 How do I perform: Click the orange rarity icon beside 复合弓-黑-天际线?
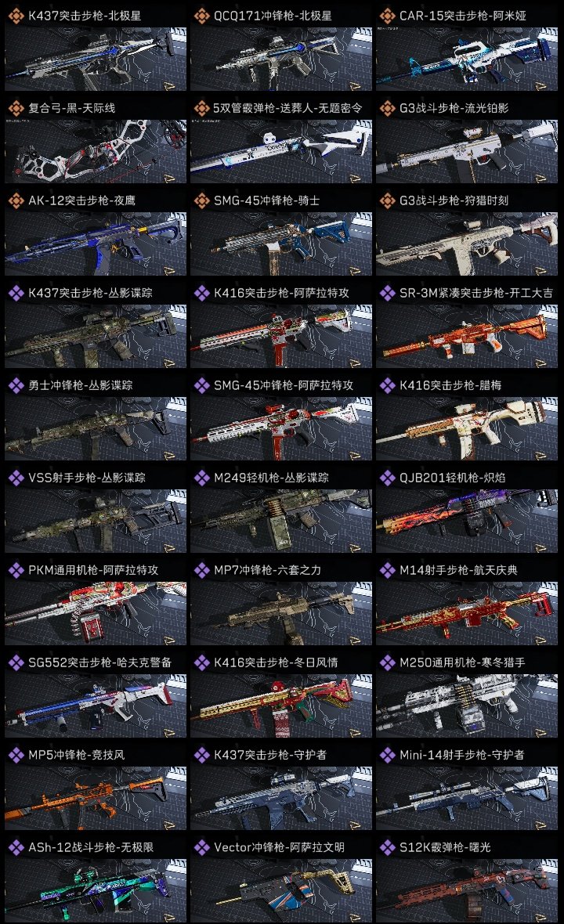pos(16,108)
